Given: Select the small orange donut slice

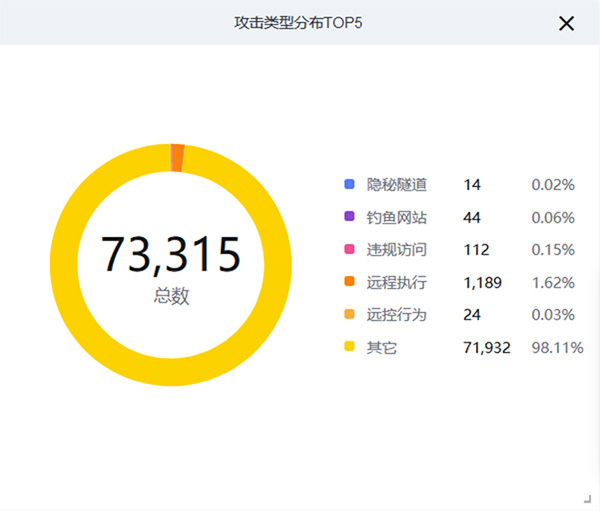Looking at the screenshot, I should (x=177, y=158).
